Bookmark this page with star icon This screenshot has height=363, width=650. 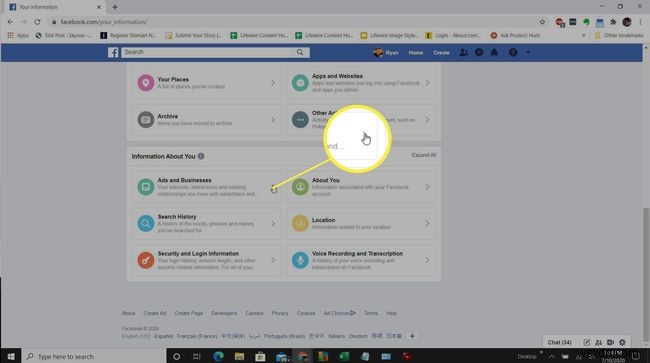pyautogui.click(x=542, y=22)
